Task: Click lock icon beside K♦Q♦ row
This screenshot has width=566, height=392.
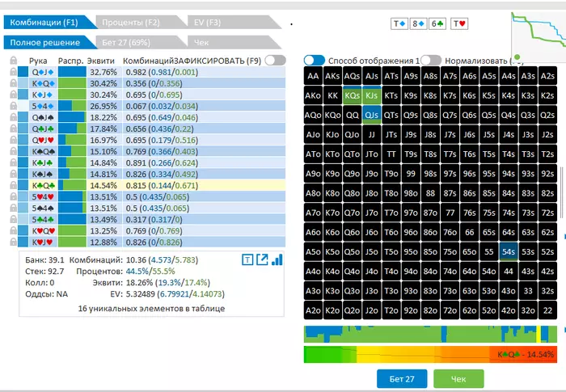Action: point(13,83)
